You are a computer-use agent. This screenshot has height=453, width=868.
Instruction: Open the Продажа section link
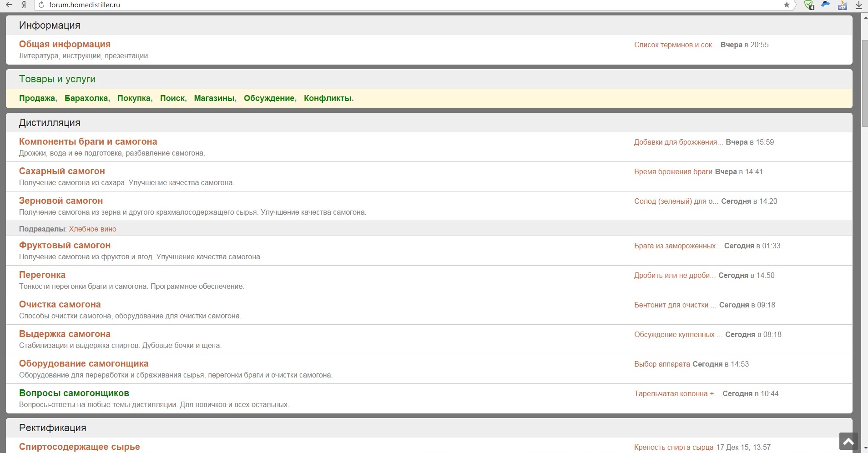pos(37,98)
